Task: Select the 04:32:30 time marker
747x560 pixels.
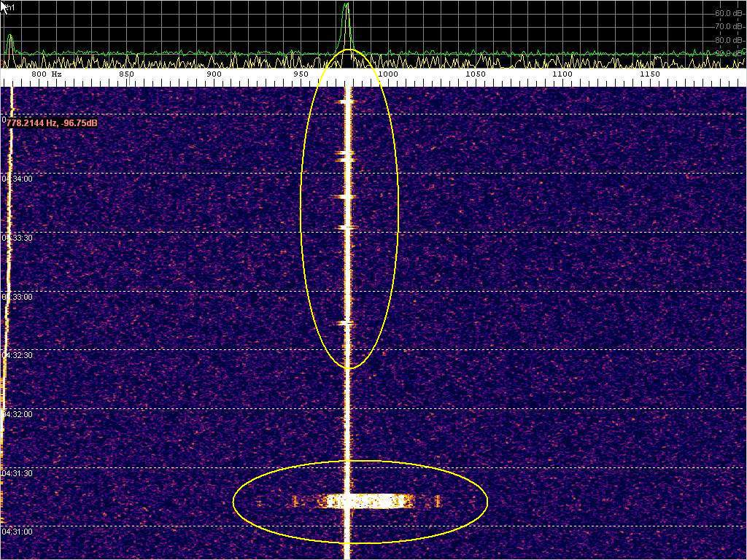Action: [17, 355]
